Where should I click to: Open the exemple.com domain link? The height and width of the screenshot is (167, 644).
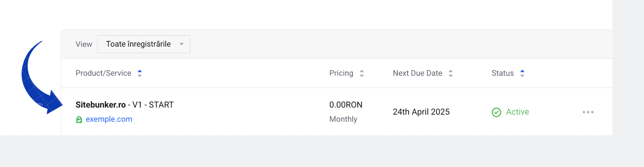pyautogui.click(x=109, y=119)
